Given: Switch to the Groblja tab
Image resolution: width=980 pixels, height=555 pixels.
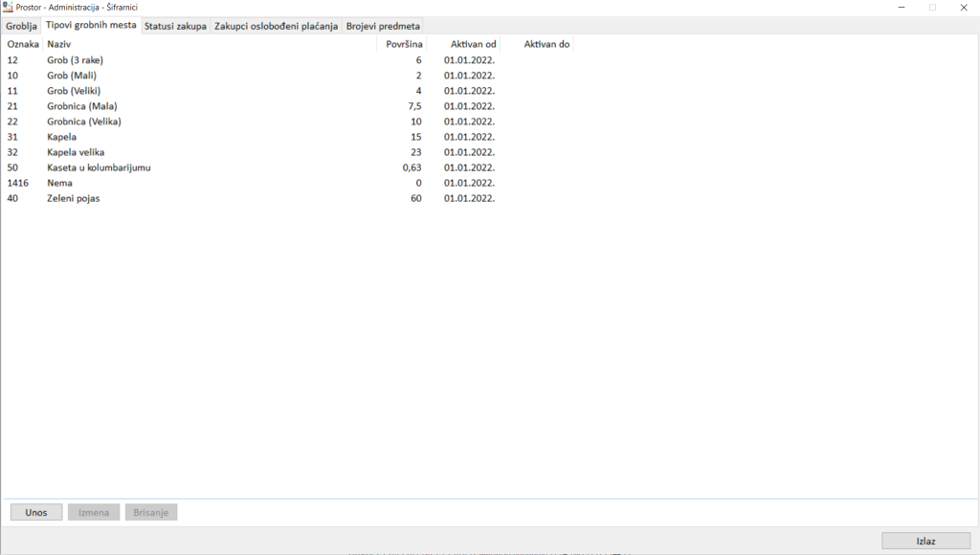Looking at the screenshot, I should [x=21, y=26].
